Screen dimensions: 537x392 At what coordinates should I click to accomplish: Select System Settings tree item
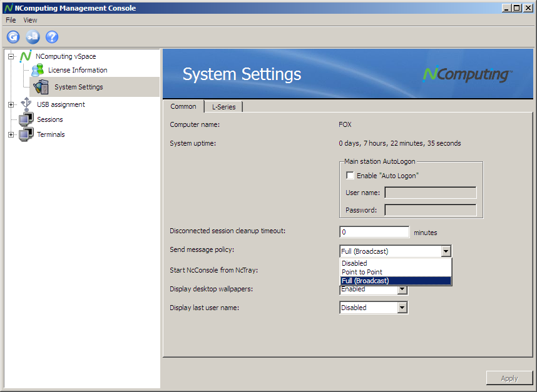click(x=79, y=87)
